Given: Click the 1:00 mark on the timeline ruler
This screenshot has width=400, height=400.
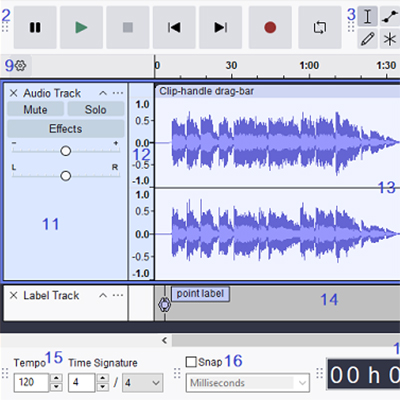Looking at the screenshot, I should [x=309, y=65].
